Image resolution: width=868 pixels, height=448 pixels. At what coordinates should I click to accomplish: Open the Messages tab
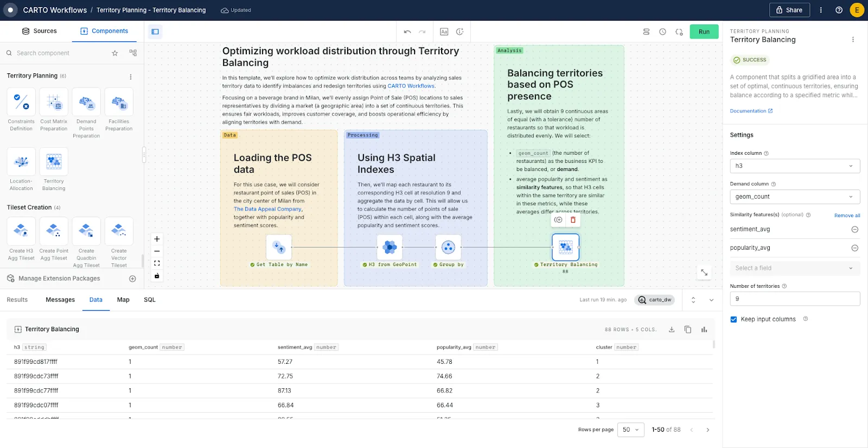click(60, 300)
